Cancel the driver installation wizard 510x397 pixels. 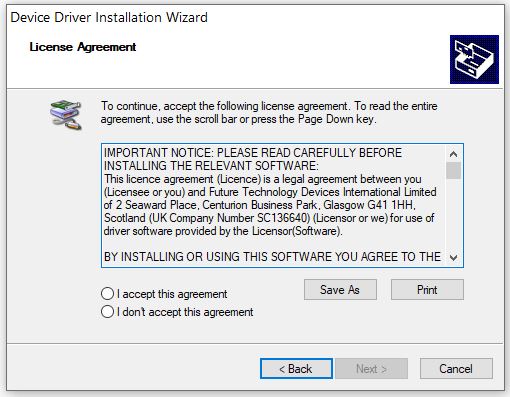(x=456, y=369)
